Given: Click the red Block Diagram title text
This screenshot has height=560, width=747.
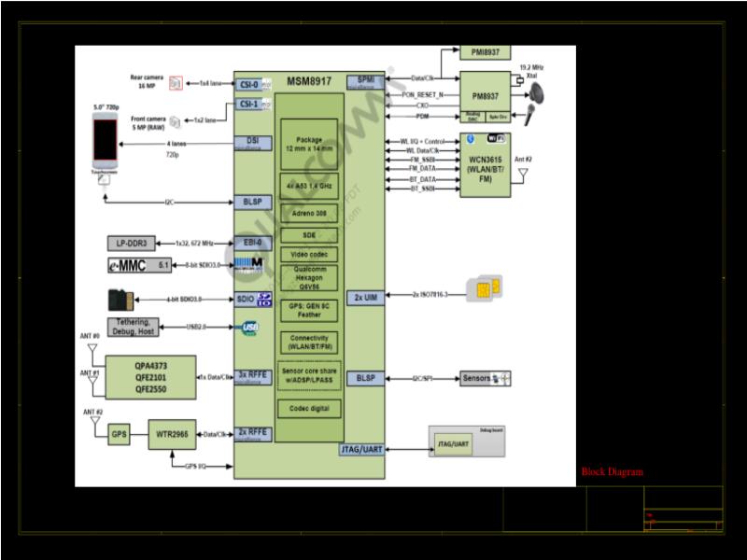Looking at the screenshot, I should coord(613,472).
